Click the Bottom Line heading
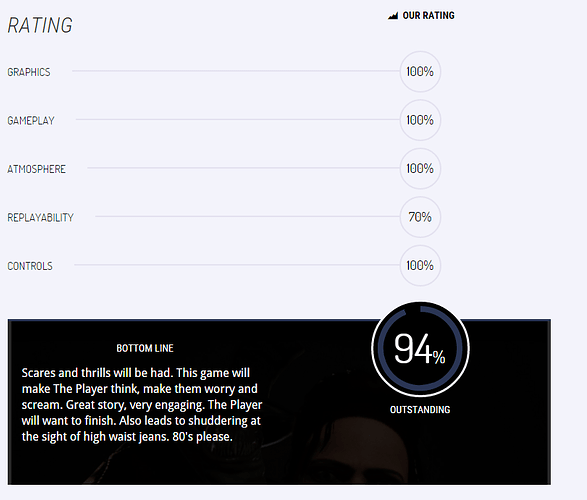This screenshot has width=587, height=500. coord(145,348)
